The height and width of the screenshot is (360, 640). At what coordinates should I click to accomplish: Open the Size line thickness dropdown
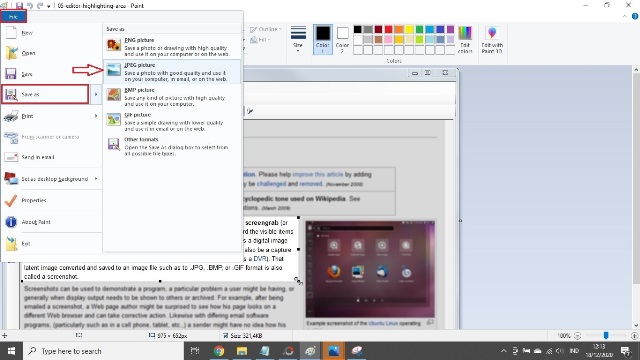coord(298,39)
